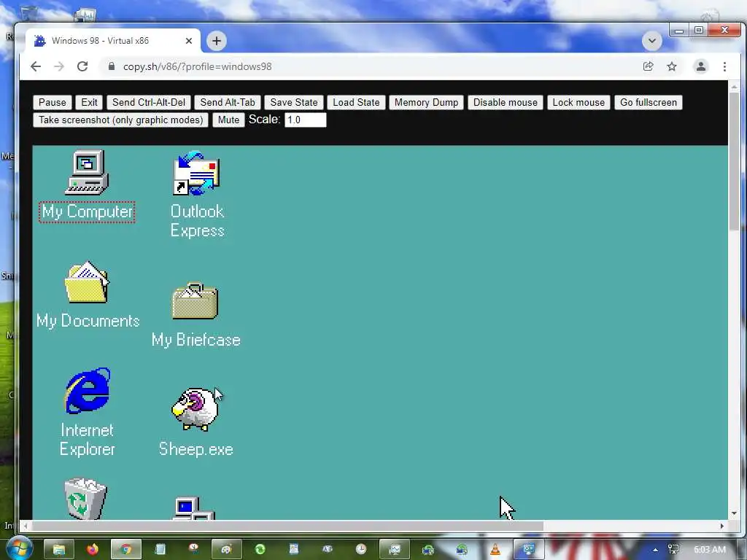Click the network tray icon

[673, 550]
